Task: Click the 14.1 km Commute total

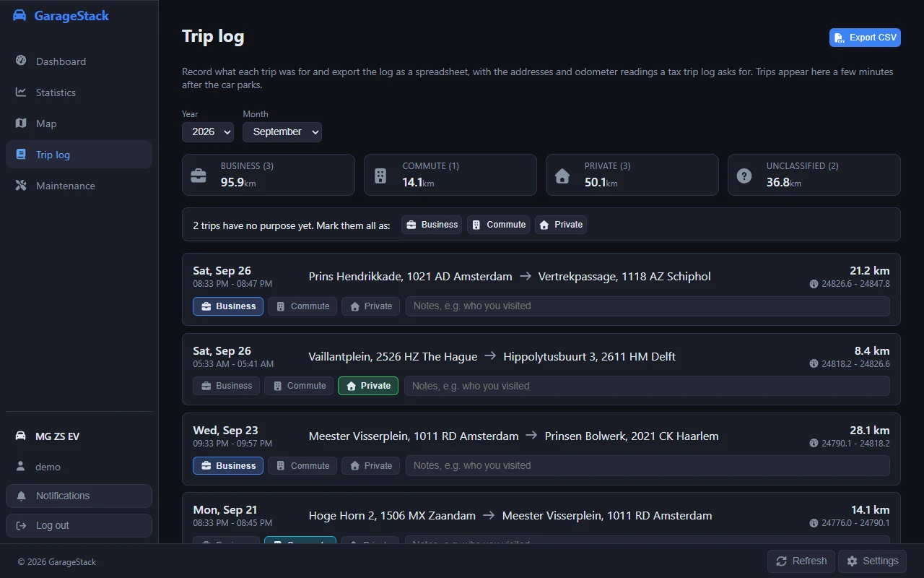Action: point(419,183)
